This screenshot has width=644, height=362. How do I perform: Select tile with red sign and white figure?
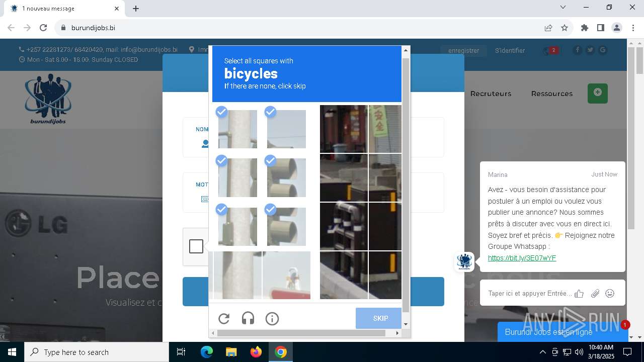coord(286,276)
